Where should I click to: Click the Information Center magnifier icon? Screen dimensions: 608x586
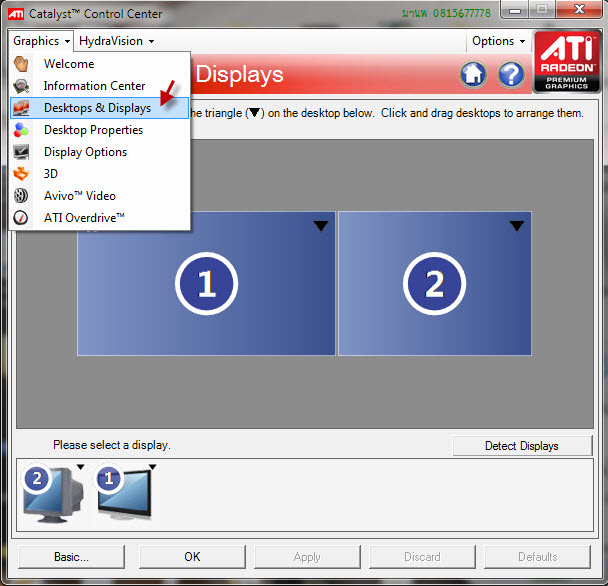[21, 86]
